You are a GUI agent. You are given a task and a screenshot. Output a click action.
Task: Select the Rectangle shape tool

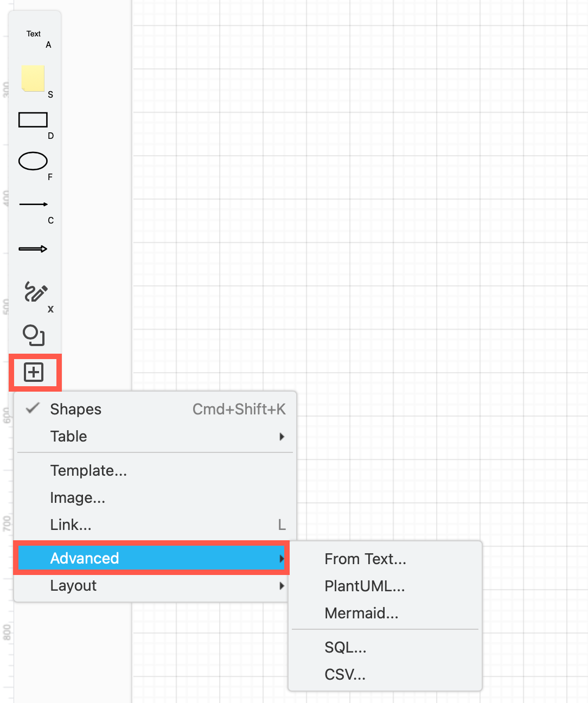(34, 120)
